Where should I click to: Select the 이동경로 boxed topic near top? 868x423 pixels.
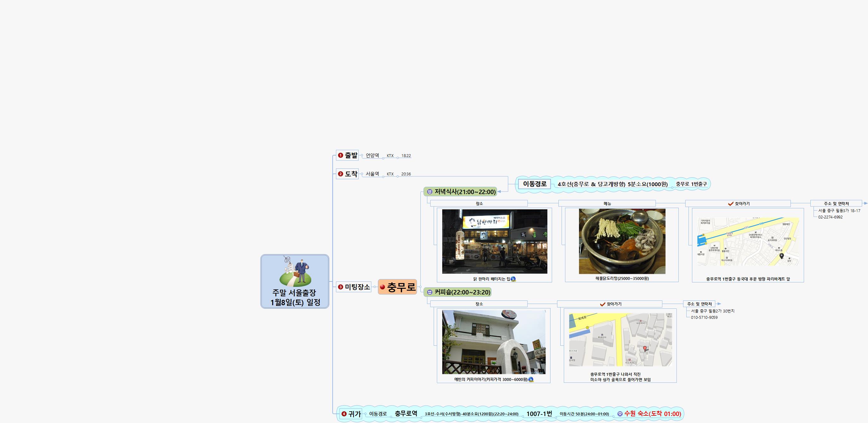click(534, 184)
